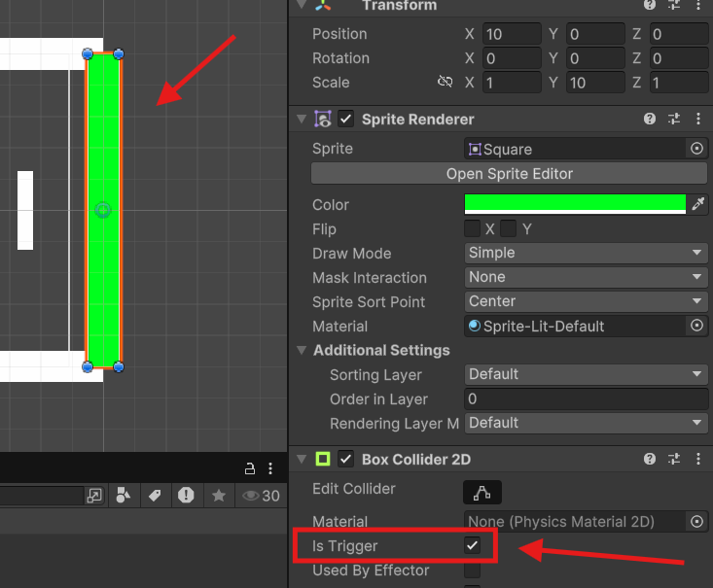Collapse the Additional Settings foldout

pos(301,350)
